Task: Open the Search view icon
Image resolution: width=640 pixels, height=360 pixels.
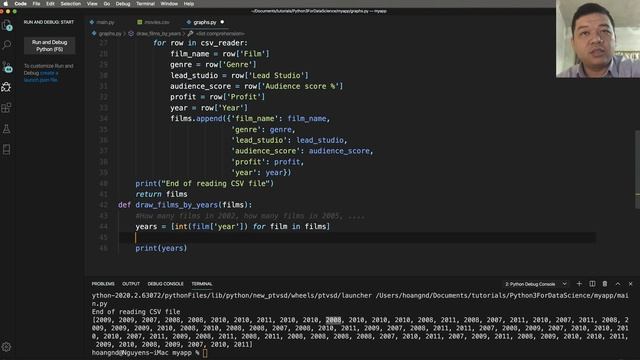Action: 7,45
